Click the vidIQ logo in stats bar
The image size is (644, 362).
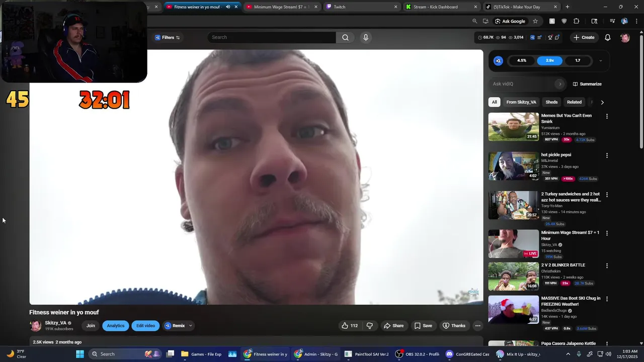[532, 38]
